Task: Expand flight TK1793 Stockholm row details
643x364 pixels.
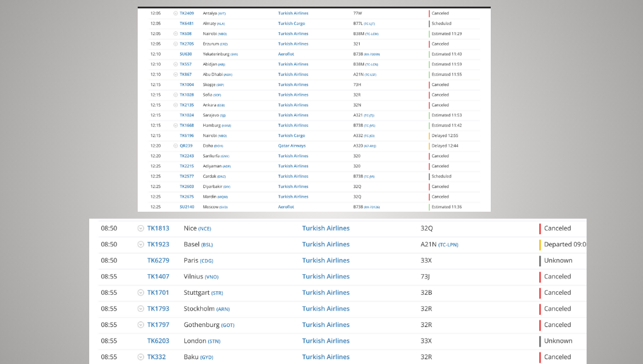Action: pyautogui.click(x=141, y=309)
